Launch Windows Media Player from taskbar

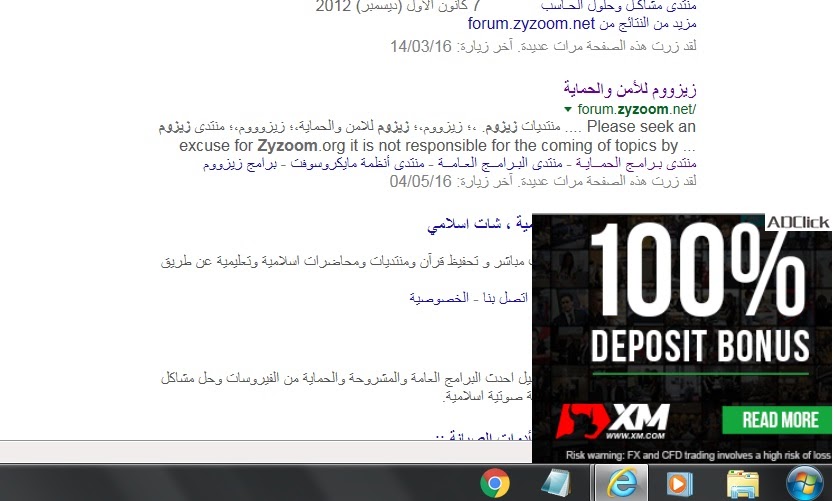point(679,483)
